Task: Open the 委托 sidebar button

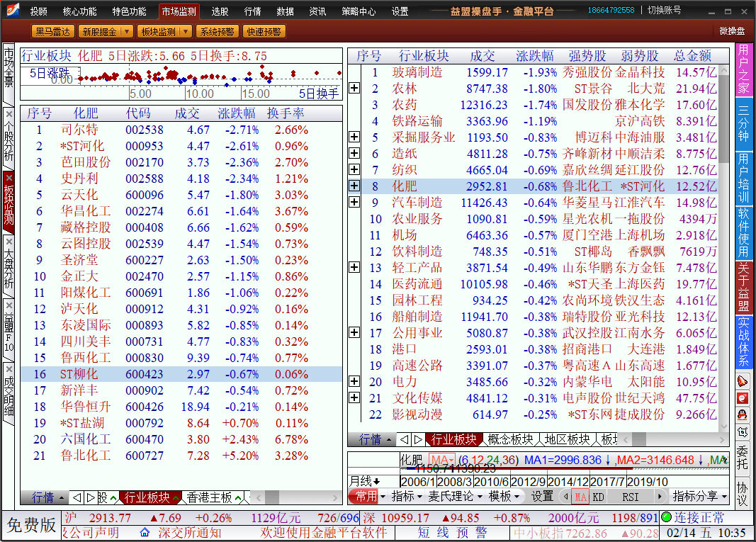Action: pos(743,458)
